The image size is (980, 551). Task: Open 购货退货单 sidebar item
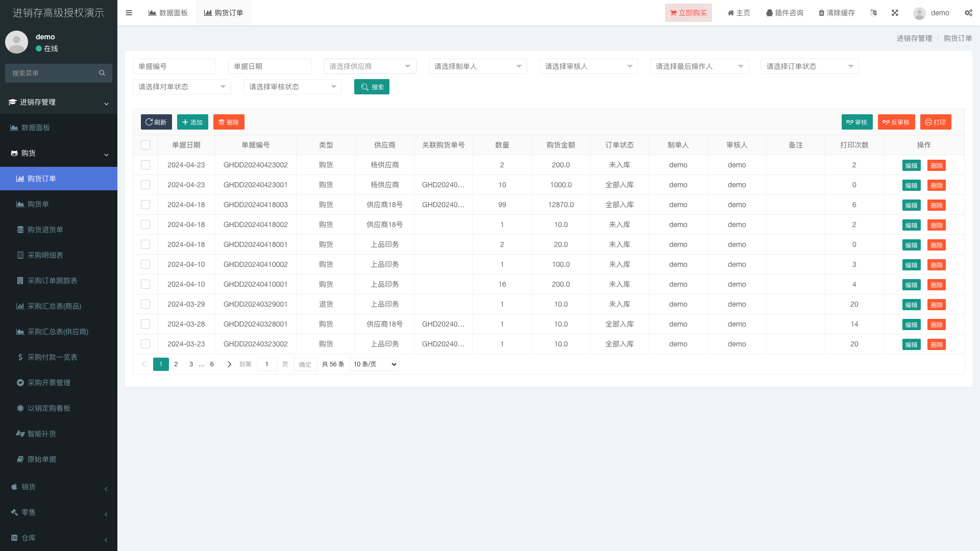(x=59, y=230)
